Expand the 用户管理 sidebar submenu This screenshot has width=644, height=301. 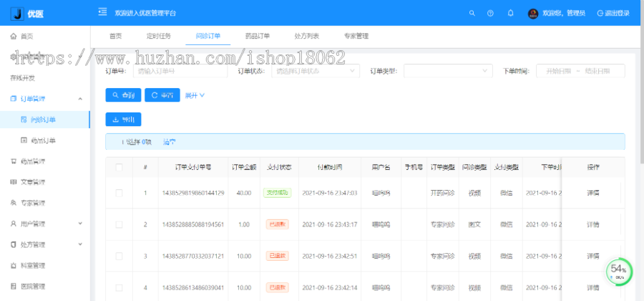point(80,224)
